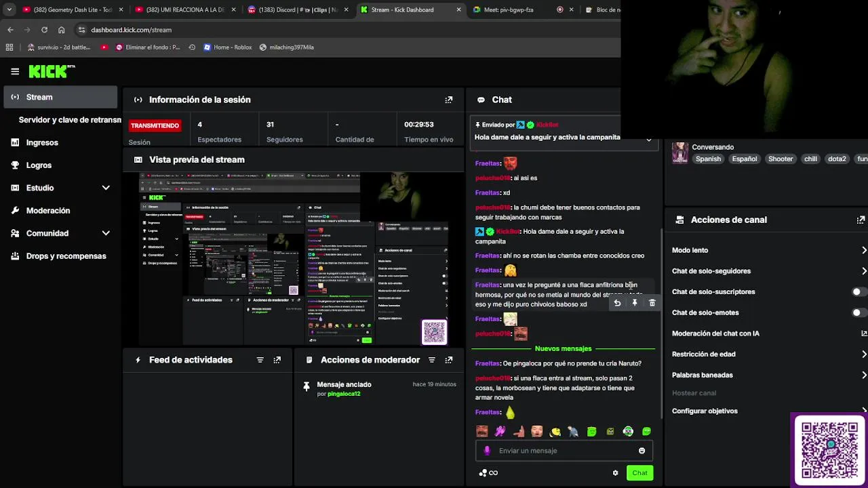Viewport: 868px width, 488px height.
Task: Jump to Nuevos mensajes divider
Action: 563,348
